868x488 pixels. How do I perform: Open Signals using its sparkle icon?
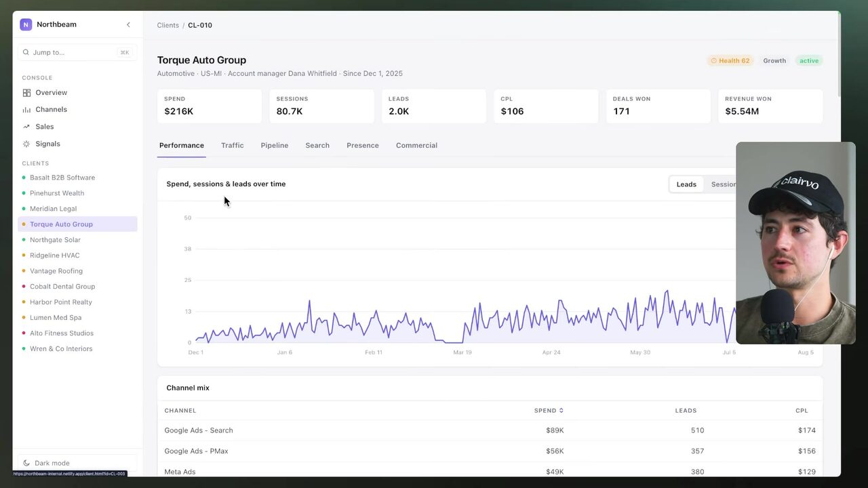click(x=26, y=144)
